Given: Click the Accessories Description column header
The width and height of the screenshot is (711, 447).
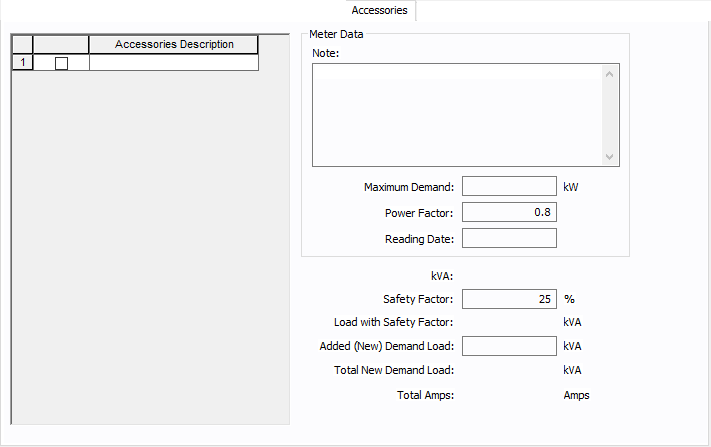Looking at the screenshot, I should 174,44.
